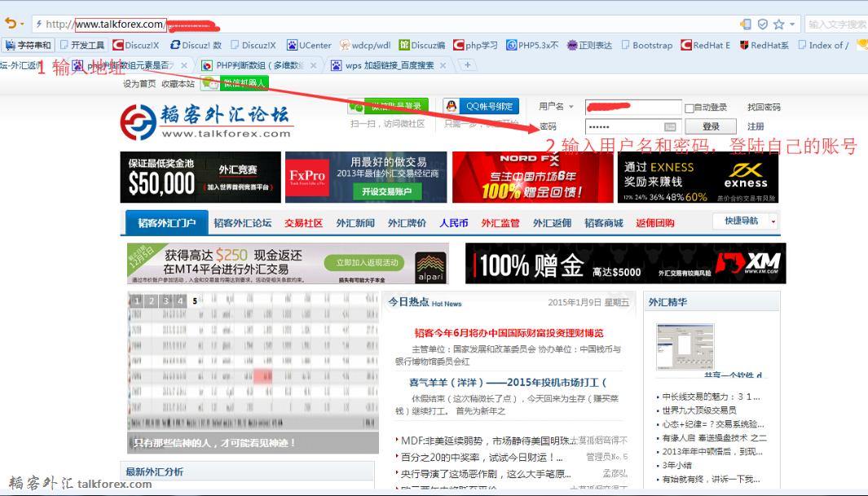868x496 pixels.
Task: Open the UCenter bookmark
Action: point(309,46)
